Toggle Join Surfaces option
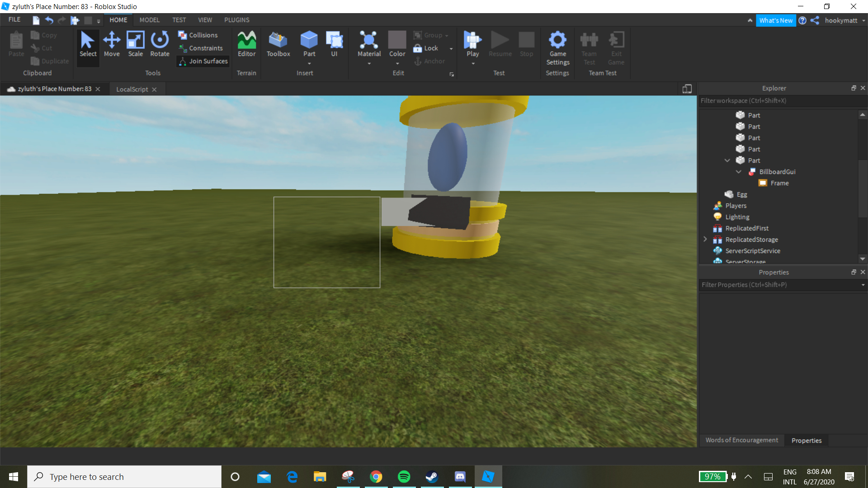The height and width of the screenshot is (488, 868). pos(203,61)
